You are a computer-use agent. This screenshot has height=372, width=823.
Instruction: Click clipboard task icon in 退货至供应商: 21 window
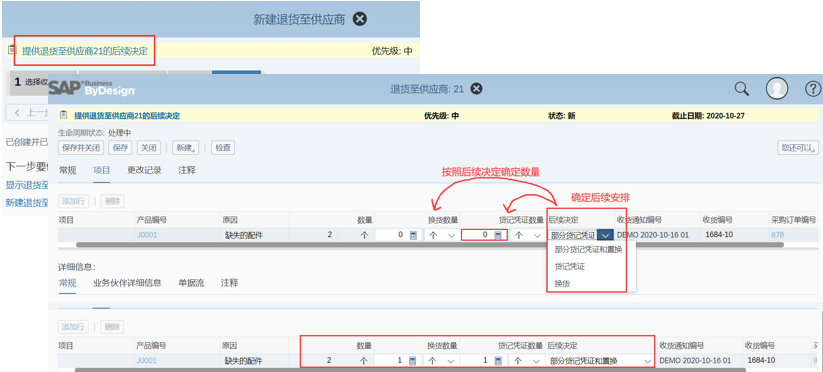[64, 115]
